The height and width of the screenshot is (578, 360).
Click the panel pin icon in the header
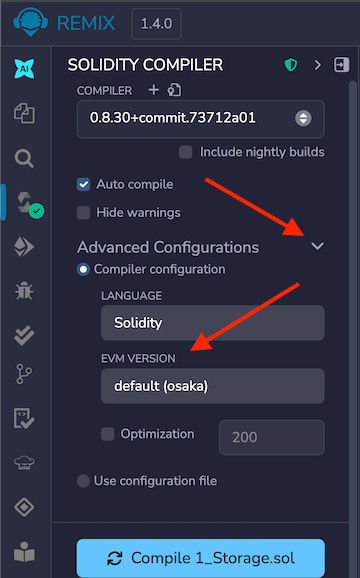tap(341, 65)
